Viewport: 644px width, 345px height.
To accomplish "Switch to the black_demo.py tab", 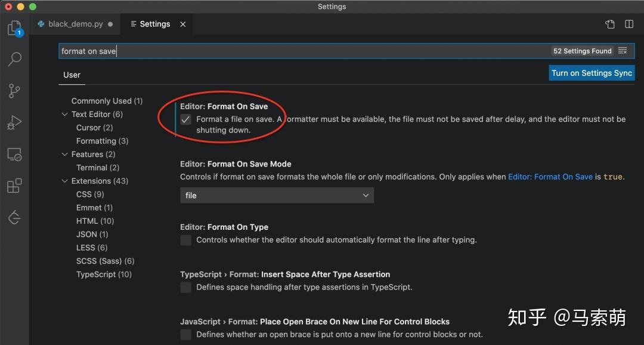I will [75, 24].
